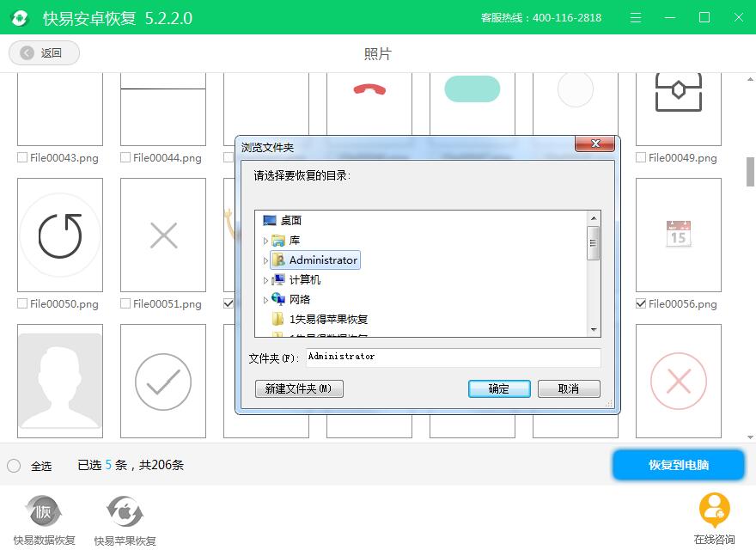Select the 计算机 computer icon

(278, 279)
